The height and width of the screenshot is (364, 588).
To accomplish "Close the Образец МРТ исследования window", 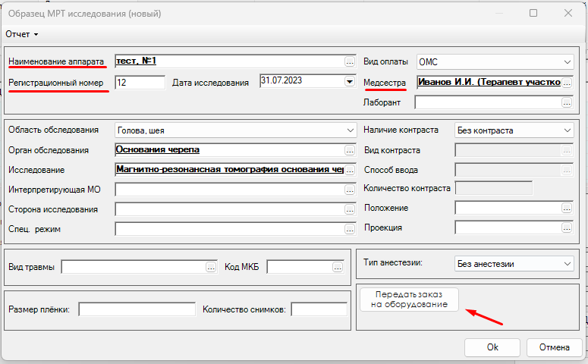I will point(568,13).
